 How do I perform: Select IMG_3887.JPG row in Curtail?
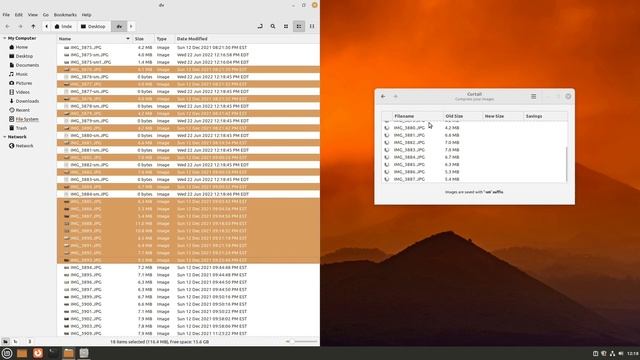click(x=474, y=179)
